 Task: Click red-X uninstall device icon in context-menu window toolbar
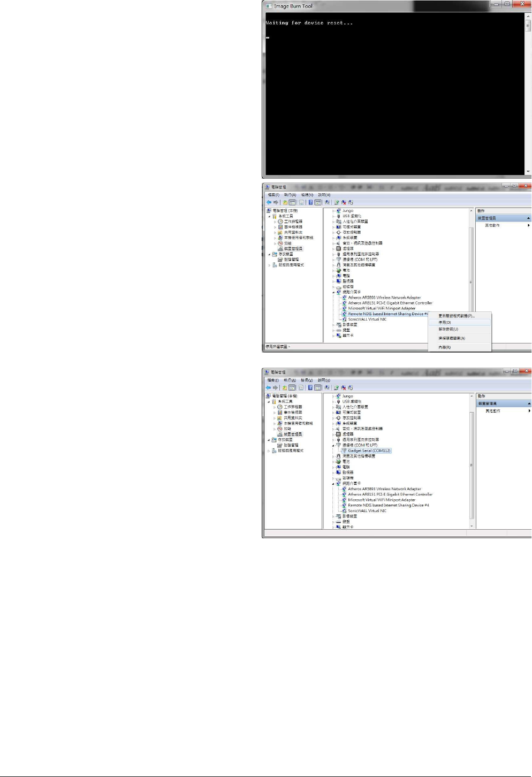[x=344, y=202]
